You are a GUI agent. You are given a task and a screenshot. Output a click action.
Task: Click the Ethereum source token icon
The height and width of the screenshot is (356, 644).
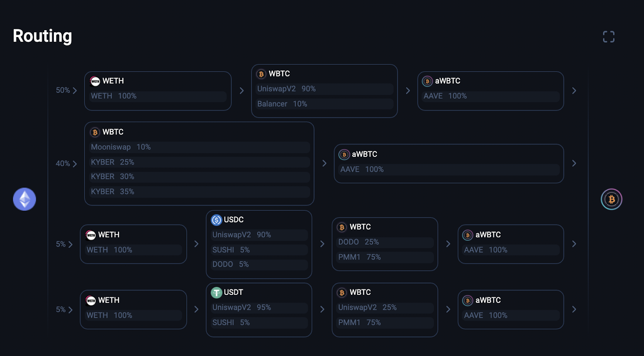pyautogui.click(x=25, y=199)
